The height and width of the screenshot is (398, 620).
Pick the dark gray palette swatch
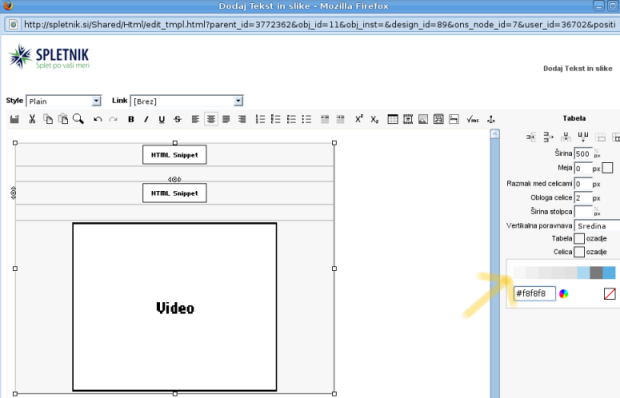(596, 273)
